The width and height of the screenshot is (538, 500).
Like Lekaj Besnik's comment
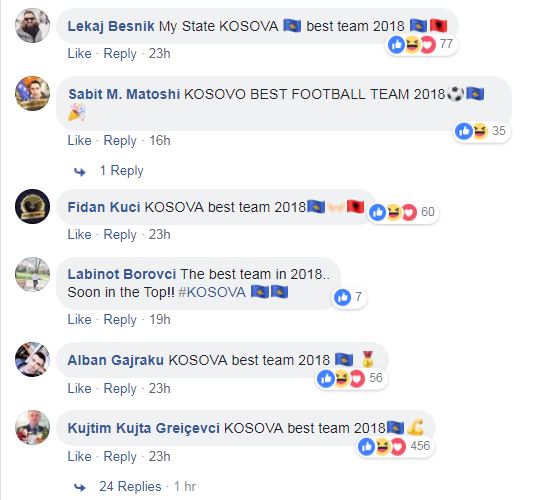(80, 54)
